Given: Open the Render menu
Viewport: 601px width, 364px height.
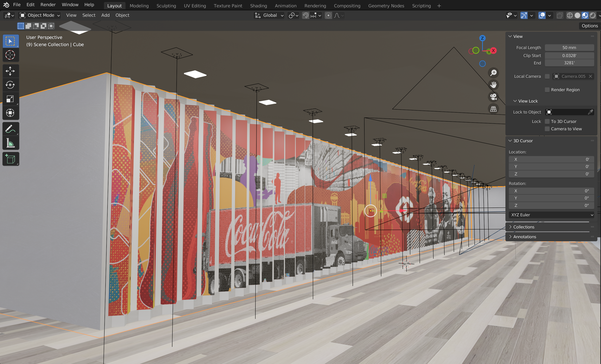Looking at the screenshot, I should tap(48, 5).
